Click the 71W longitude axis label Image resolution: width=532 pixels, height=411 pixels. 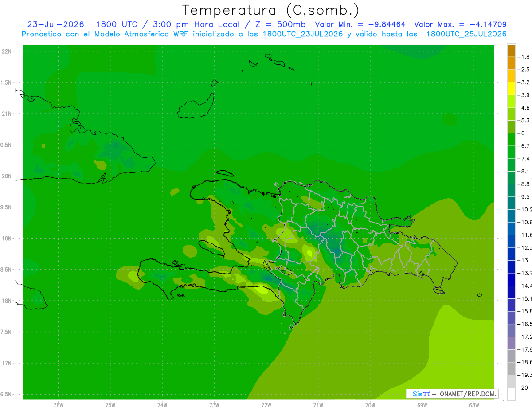click(x=318, y=405)
